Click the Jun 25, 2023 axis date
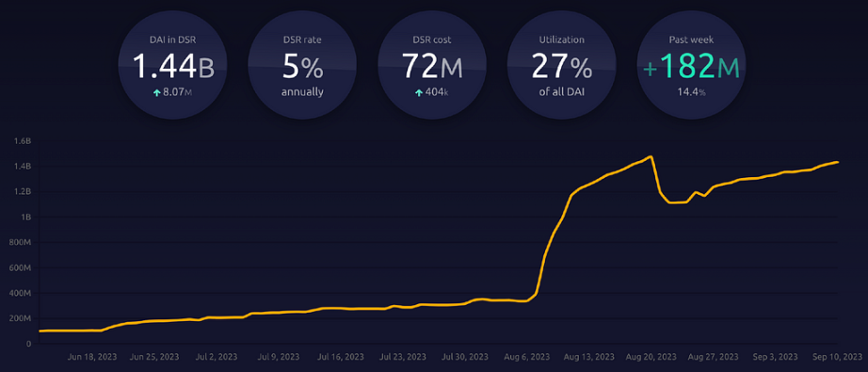868x372 pixels. [154, 357]
